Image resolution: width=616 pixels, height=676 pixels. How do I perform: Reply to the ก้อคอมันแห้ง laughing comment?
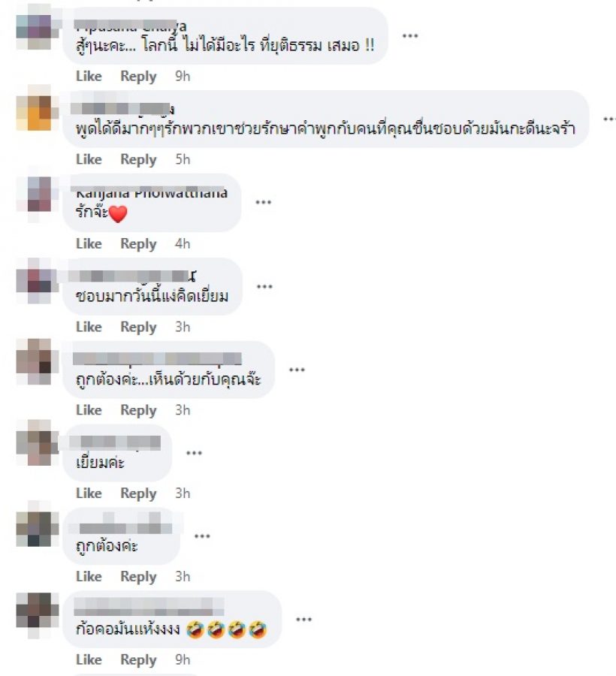[x=138, y=659]
